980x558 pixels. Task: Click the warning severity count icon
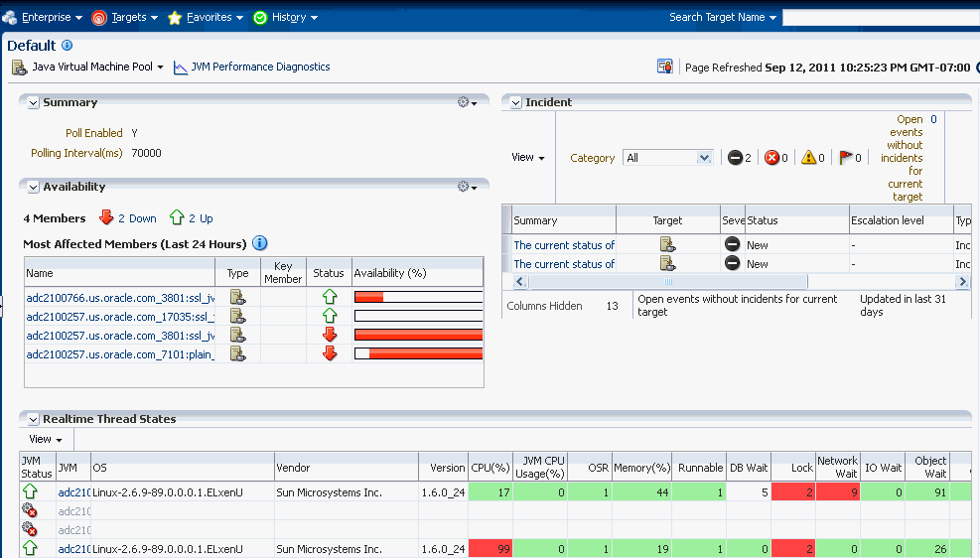[809, 158]
